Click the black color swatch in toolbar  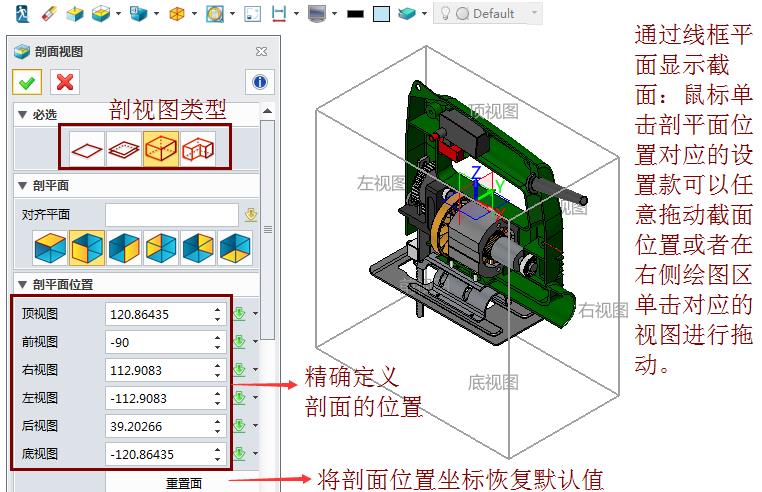pyautogui.click(x=355, y=14)
